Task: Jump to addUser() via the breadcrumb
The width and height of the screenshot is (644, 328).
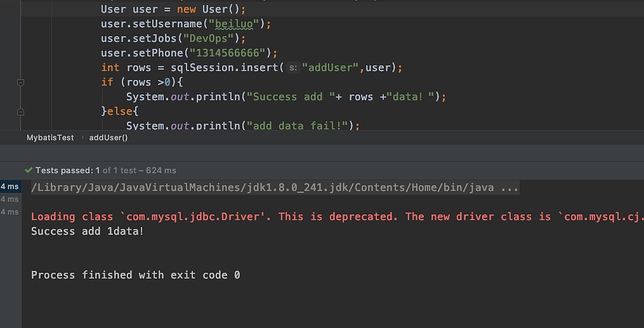Action: point(108,138)
